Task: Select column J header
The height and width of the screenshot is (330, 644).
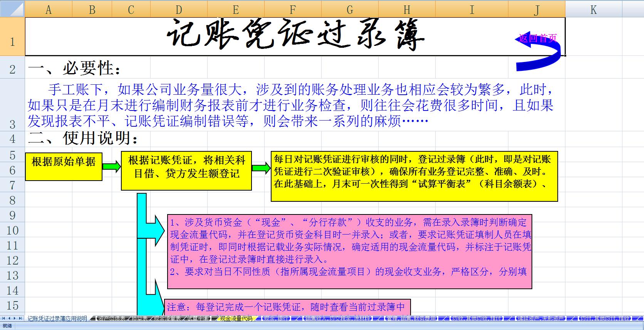Action: [537, 9]
